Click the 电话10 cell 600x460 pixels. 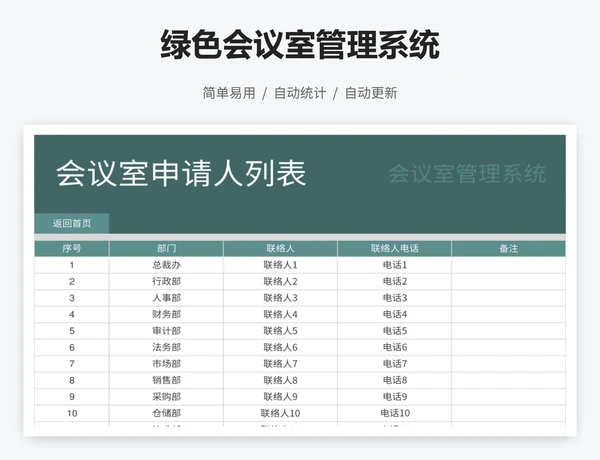395,413
